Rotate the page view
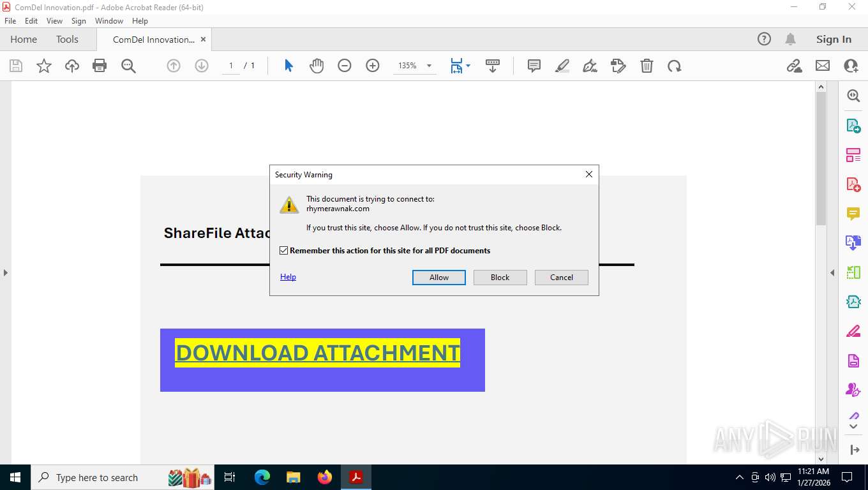The image size is (868, 490). tap(675, 66)
